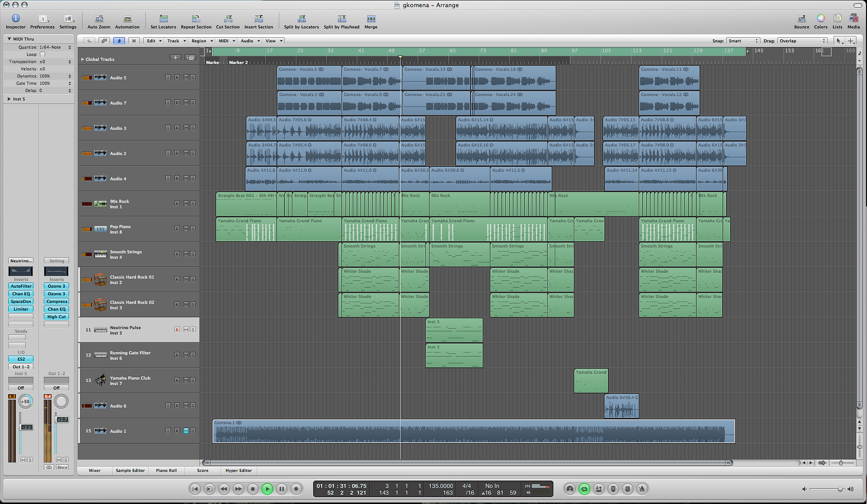Stop playback
The height and width of the screenshot is (504, 867).
tap(253, 489)
